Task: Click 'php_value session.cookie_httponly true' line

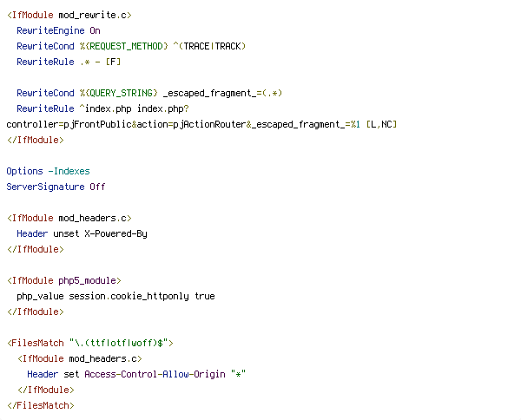Action: pyautogui.click(x=115, y=296)
